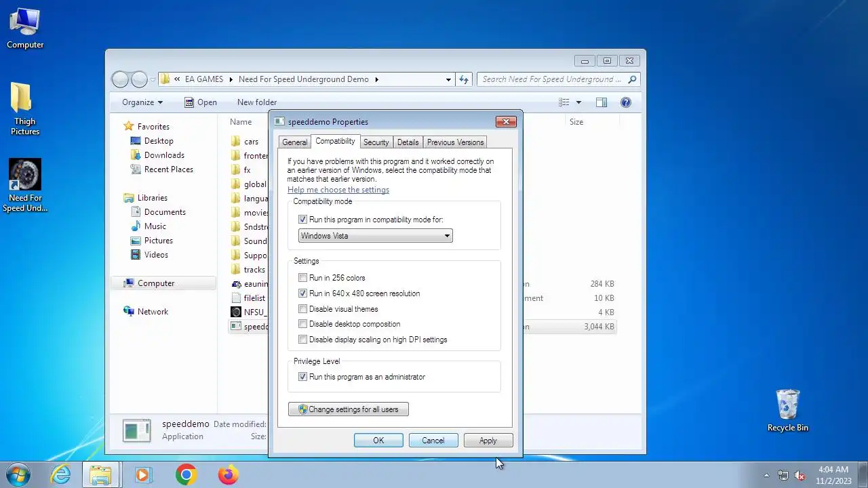Click the change view icon in Explorer

point(564,102)
